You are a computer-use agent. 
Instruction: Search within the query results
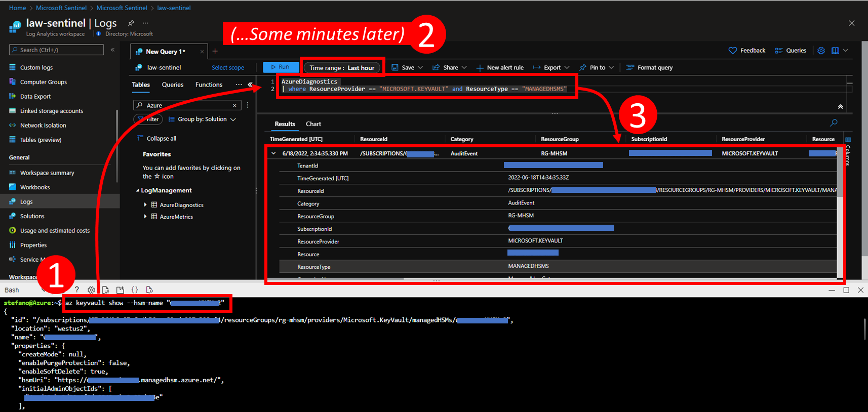click(834, 123)
